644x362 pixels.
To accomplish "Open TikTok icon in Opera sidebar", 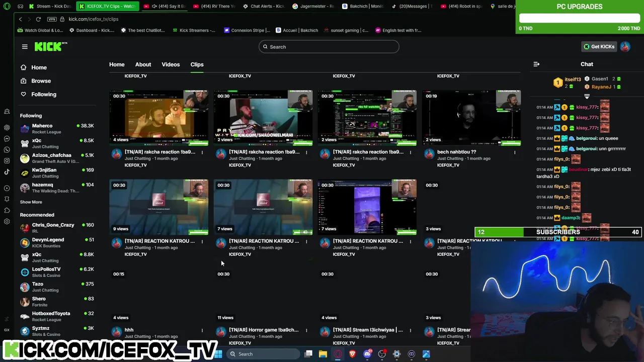I will pos(7,172).
